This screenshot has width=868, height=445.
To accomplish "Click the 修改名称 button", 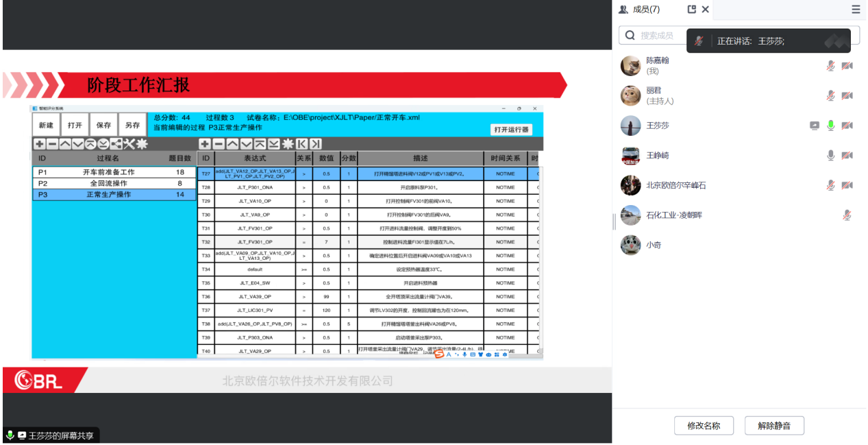I will coord(704,426).
